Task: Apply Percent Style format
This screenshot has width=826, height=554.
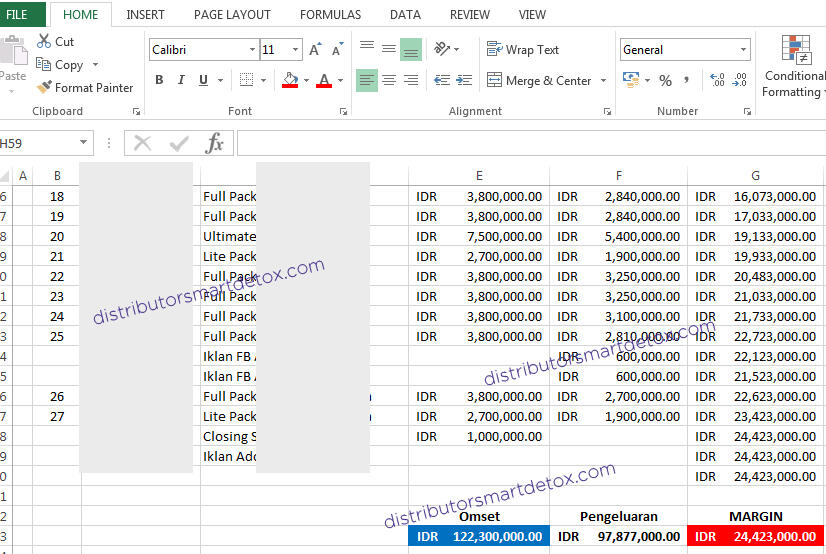Action: tap(665, 81)
